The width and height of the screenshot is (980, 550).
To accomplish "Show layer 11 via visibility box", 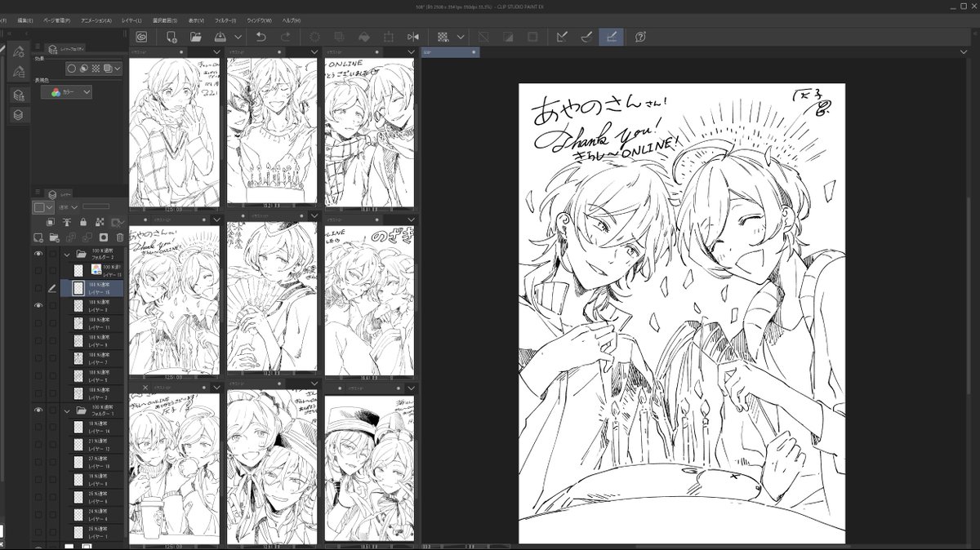I will [x=38, y=323].
